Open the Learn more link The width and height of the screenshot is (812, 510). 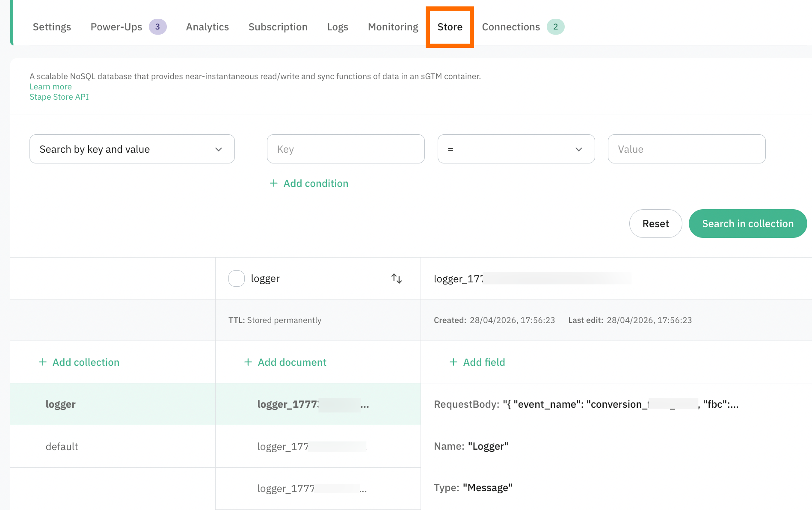point(50,86)
